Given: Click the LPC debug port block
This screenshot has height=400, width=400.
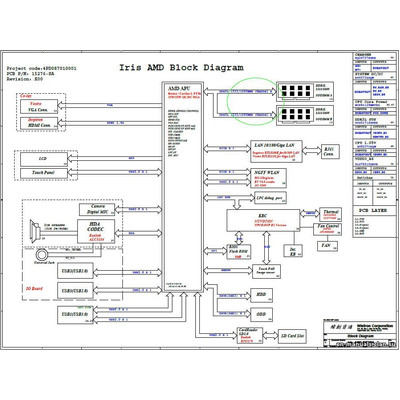Looking at the screenshot, I should (270, 198).
